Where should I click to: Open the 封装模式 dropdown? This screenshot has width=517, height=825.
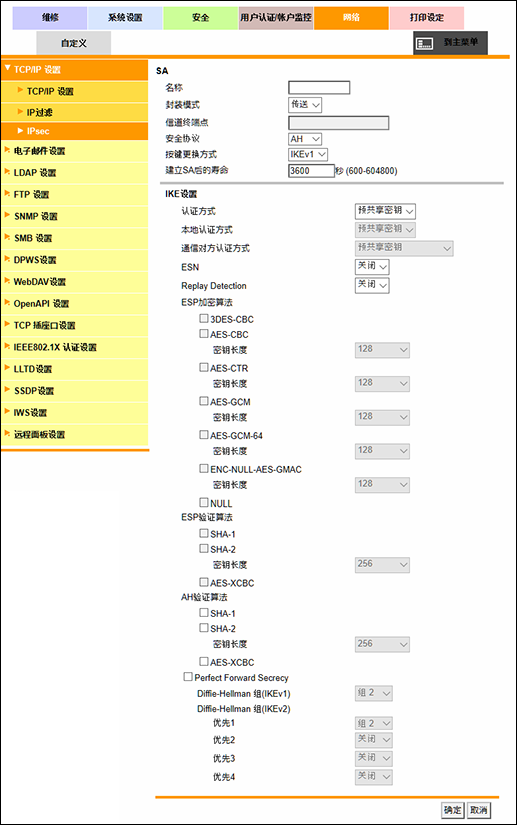pos(305,105)
